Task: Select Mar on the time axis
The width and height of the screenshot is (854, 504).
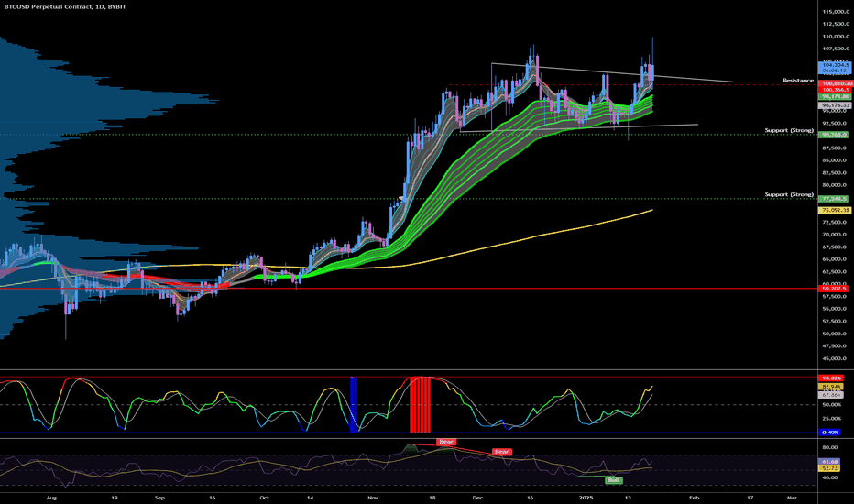Action: [x=792, y=498]
